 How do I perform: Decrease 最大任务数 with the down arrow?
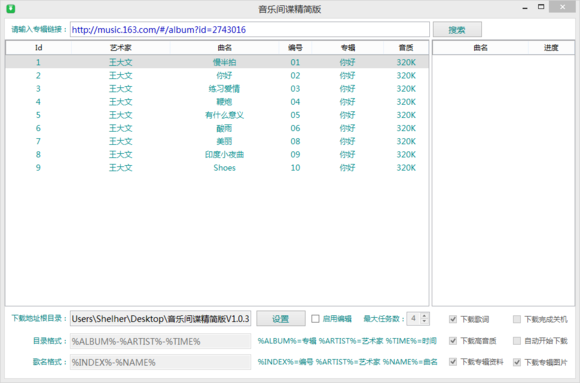tap(425, 322)
